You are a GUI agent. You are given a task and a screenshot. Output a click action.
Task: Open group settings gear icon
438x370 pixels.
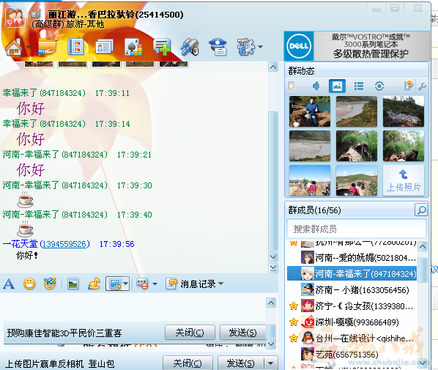point(246,47)
